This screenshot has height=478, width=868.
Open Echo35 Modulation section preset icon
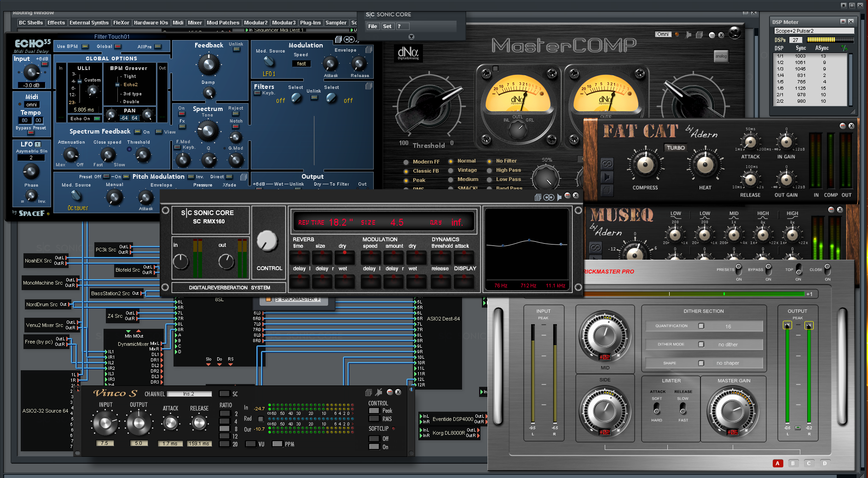369,50
